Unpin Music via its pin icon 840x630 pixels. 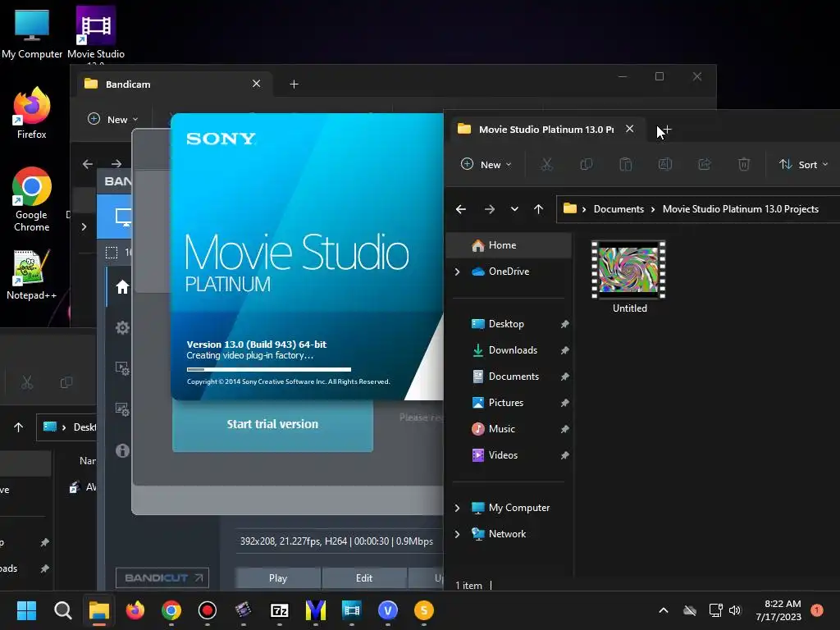[564, 429]
